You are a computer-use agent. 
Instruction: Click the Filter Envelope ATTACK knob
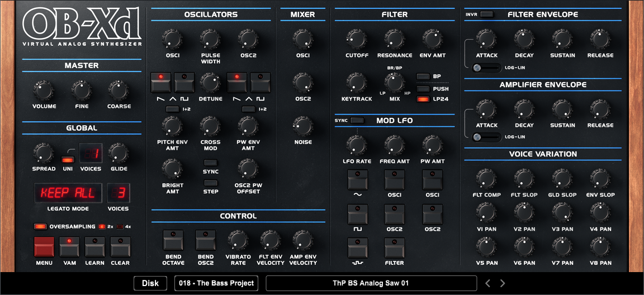click(486, 39)
